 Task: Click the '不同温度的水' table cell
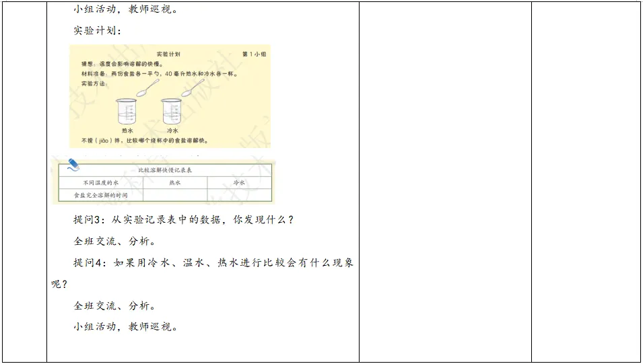[x=101, y=183]
